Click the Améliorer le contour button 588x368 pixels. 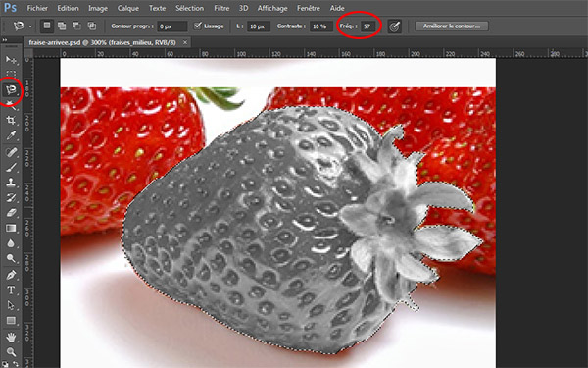[452, 26]
